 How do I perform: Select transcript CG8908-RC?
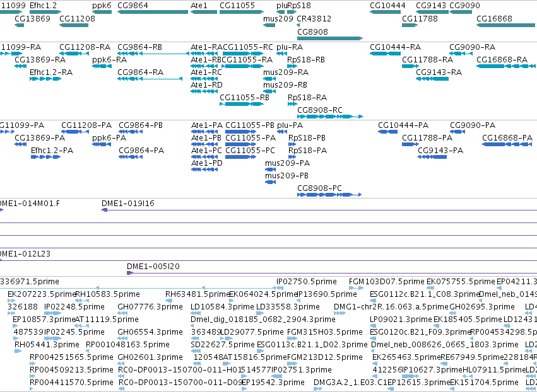point(330,117)
